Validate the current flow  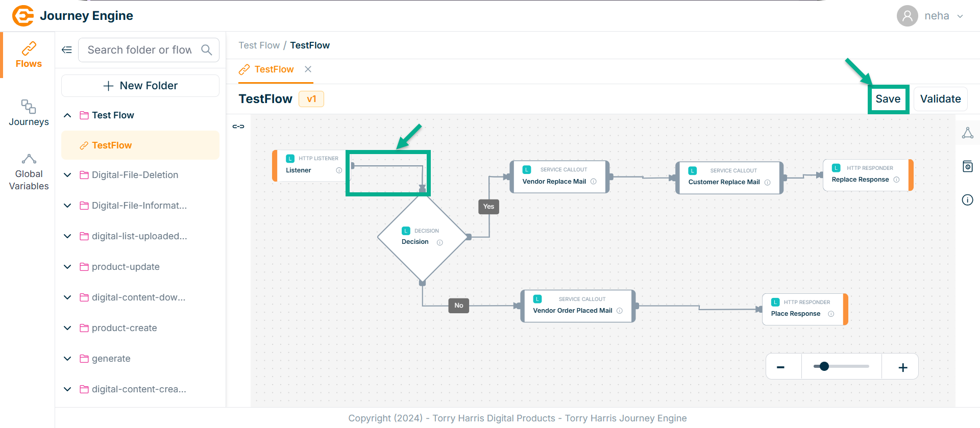click(940, 99)
